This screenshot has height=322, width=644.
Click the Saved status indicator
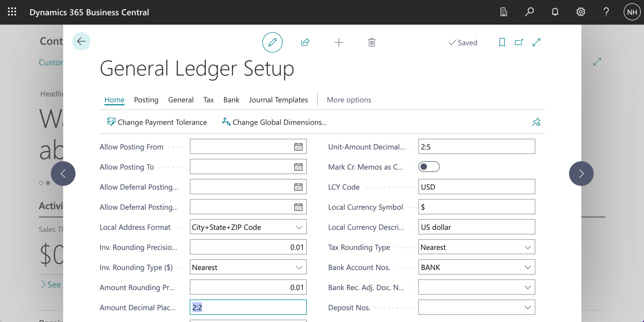(463, 42)
